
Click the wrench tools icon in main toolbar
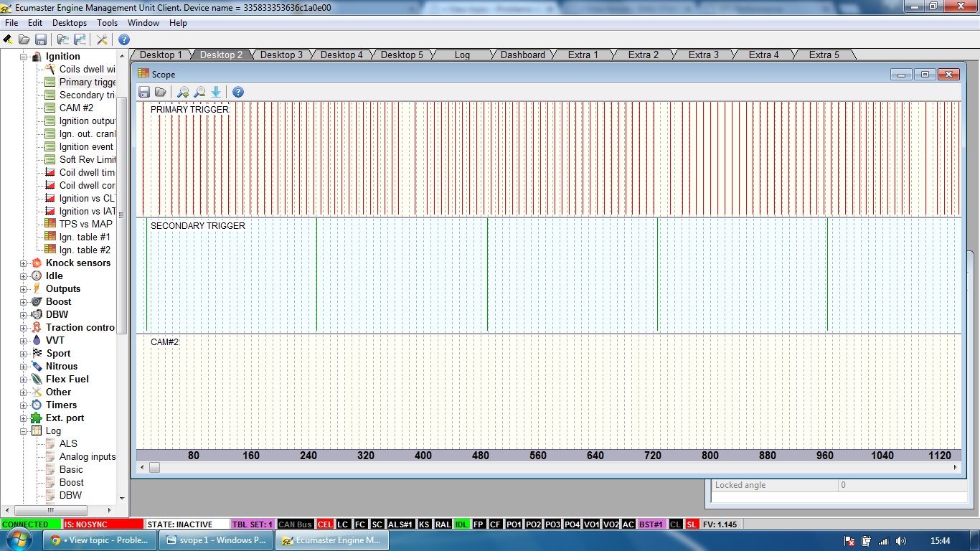pyautogui.click(x=102, y=39)
